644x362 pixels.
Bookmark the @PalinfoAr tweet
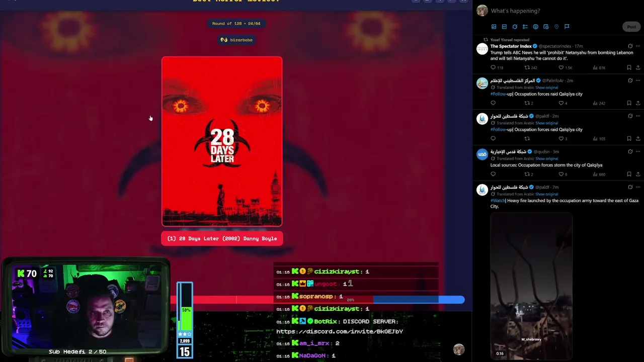pos(629,103)
